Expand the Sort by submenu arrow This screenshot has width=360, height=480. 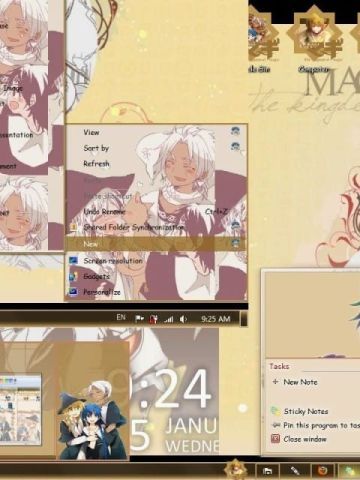click(x=236, y=147)
